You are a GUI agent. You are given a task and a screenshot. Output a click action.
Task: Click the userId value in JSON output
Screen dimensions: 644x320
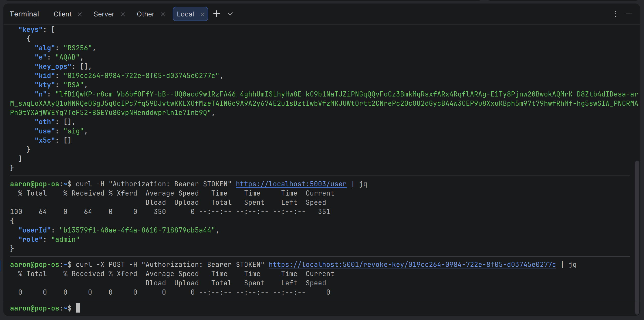point(137,230)
